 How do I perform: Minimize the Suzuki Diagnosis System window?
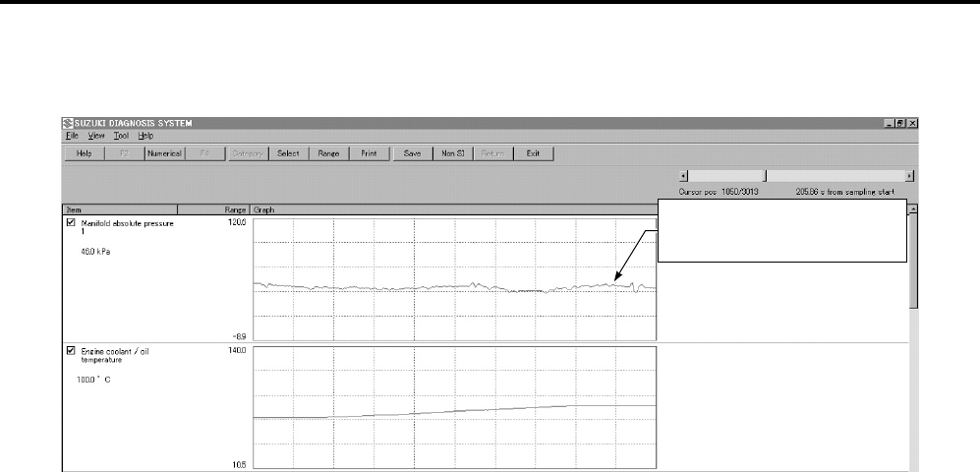point(892,123)
